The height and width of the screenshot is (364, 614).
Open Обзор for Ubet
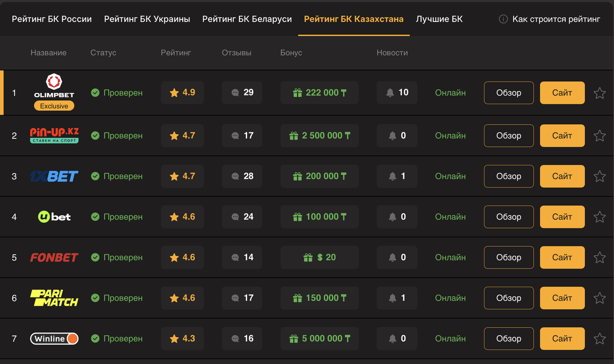[509, 217]
